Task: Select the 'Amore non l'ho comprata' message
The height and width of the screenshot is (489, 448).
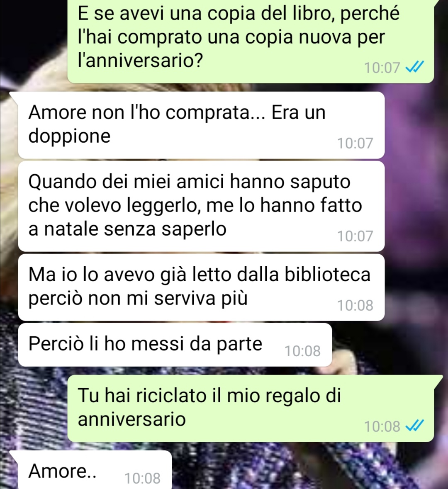Action: tap(201, 125)
